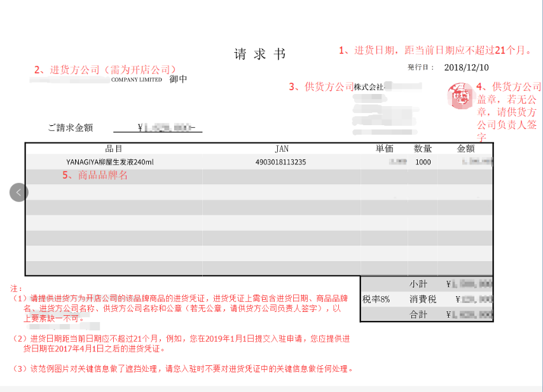Click the 小計 subtotal row label
This screenshot has width=543, height=392.
tap(418, 284)
